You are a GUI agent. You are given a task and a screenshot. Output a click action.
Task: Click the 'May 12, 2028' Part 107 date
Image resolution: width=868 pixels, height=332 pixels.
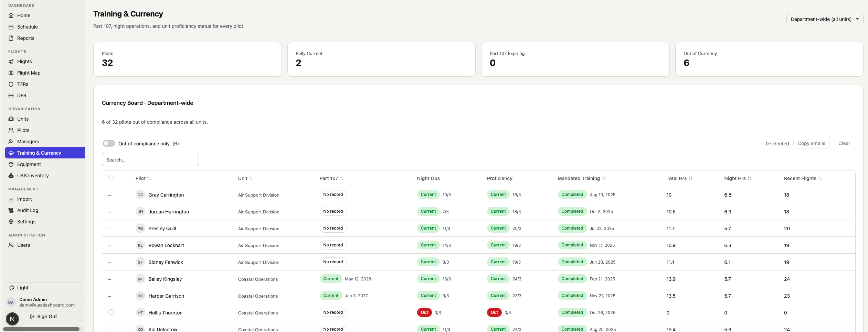pyautogui.click(x=358, y=279)
